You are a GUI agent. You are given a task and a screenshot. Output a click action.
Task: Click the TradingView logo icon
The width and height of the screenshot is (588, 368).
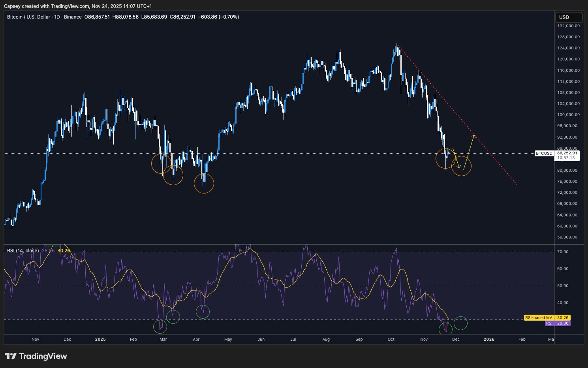click(x=11, y=356)
